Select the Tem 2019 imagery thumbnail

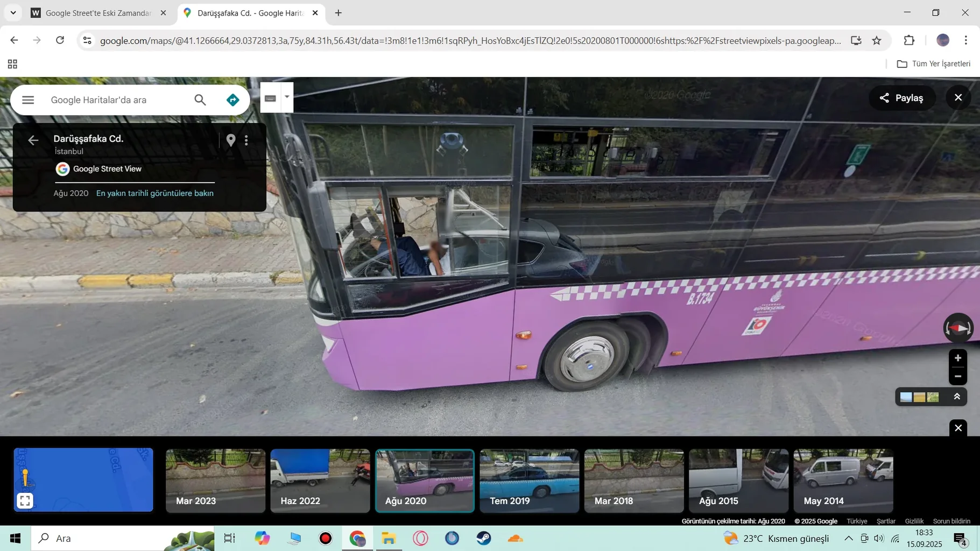tap(529, 481)
